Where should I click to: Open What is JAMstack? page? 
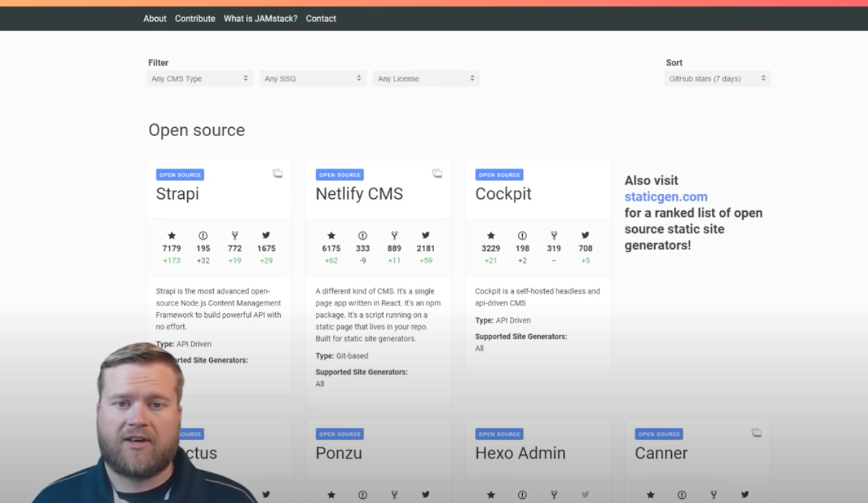point(260,18)
